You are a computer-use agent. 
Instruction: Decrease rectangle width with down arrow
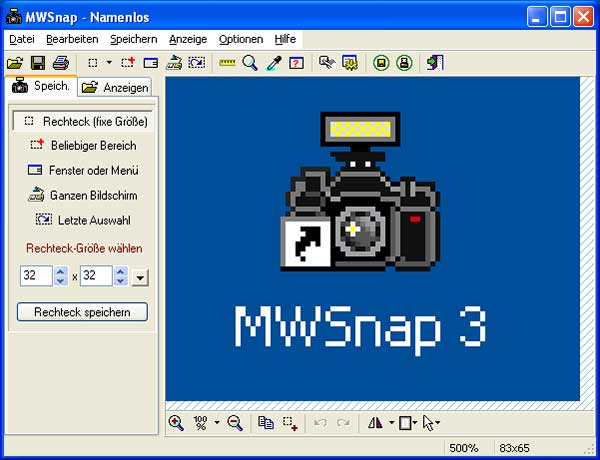pyautogui.click(x=60, y=281)
